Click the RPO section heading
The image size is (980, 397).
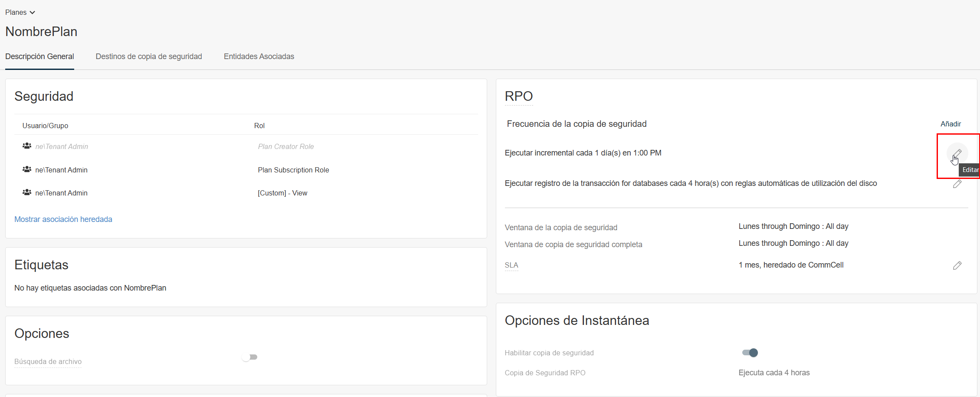(x=518, y=96)
